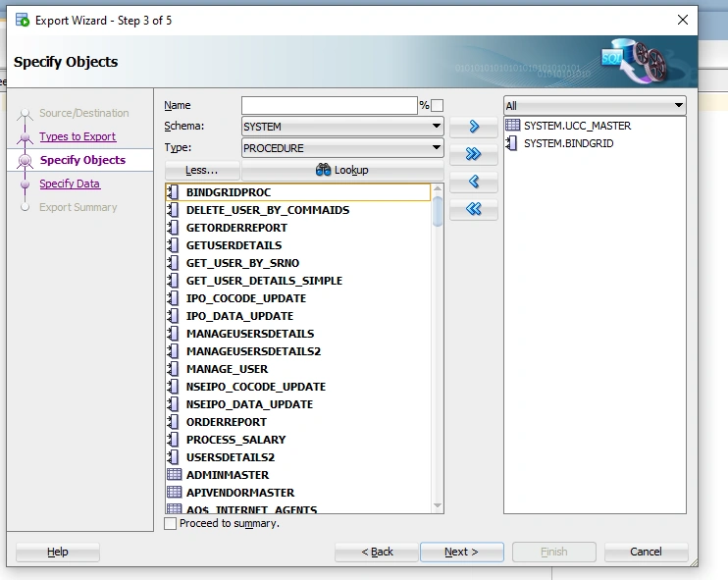Select USERSDETAILS2 in the object list
Viewport: 728px width, 580px height.
(298, 457)
